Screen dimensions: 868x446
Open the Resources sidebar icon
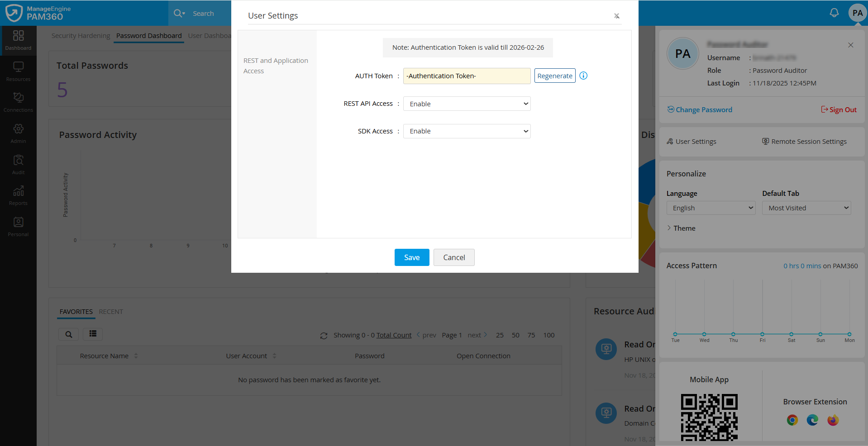(x=18, y=71)
